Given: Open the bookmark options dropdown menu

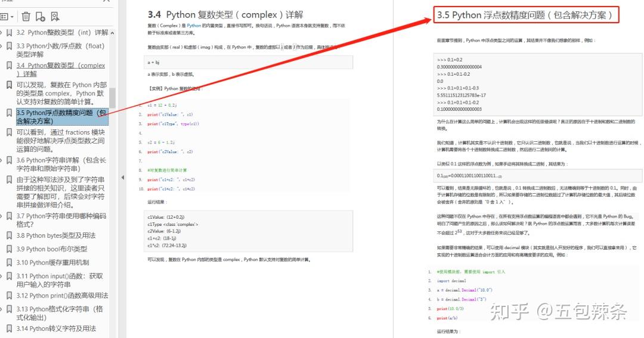Looking at the screenshot, I should tap(7, 17).
